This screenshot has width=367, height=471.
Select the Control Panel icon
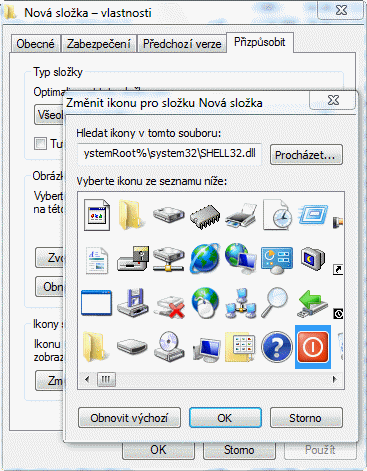coord(277,260)
